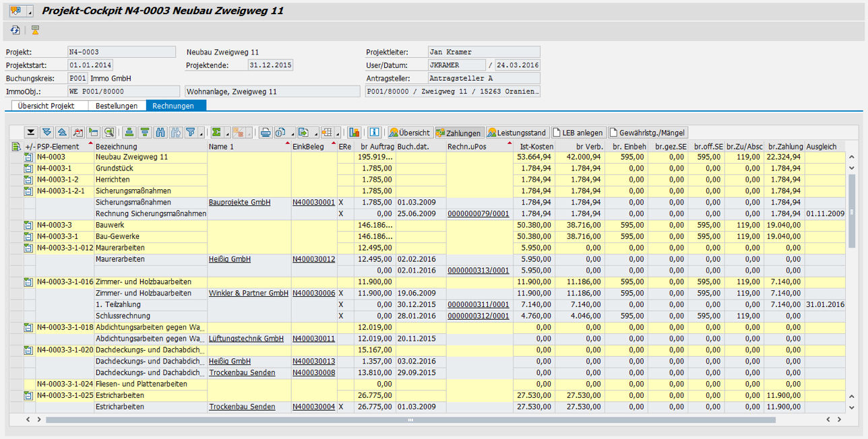Switch to the Übersicht Projekt tab

click(x=46, y=106)
